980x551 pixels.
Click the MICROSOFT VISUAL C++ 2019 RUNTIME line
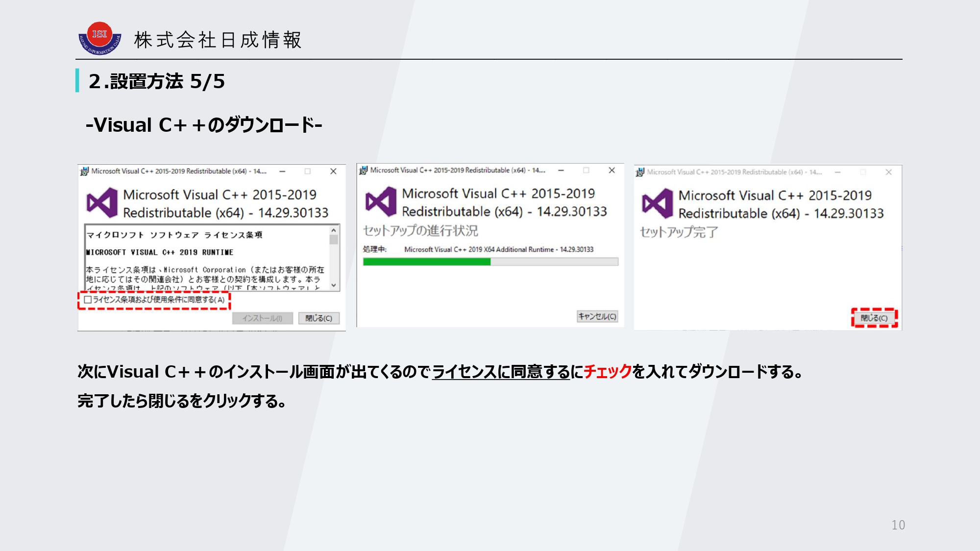click(x=160, y=252)
